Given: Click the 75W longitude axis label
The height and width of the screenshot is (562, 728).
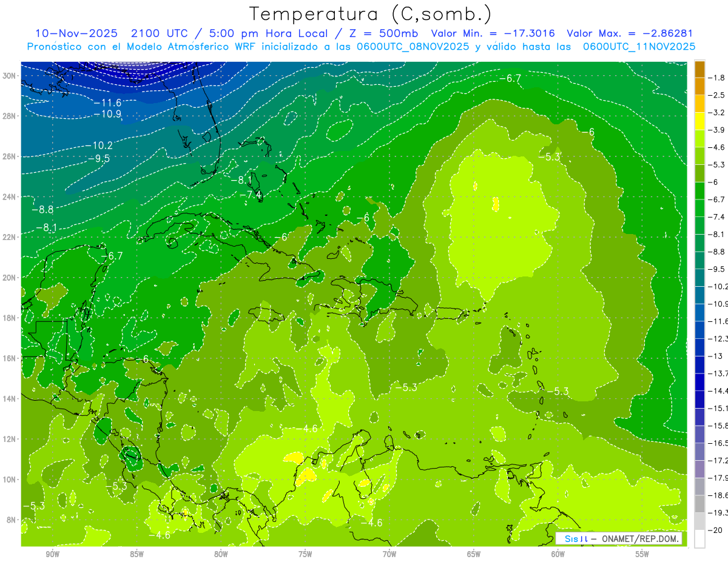Looking at the screenshot, I should pyautogui.click(x=305, y=554).
